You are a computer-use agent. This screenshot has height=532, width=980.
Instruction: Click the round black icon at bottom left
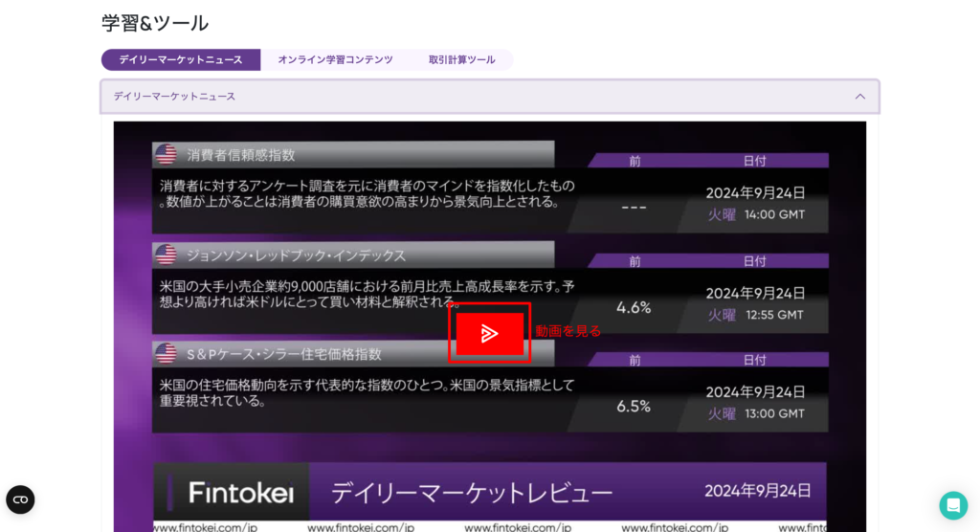[x=20, y=499]
